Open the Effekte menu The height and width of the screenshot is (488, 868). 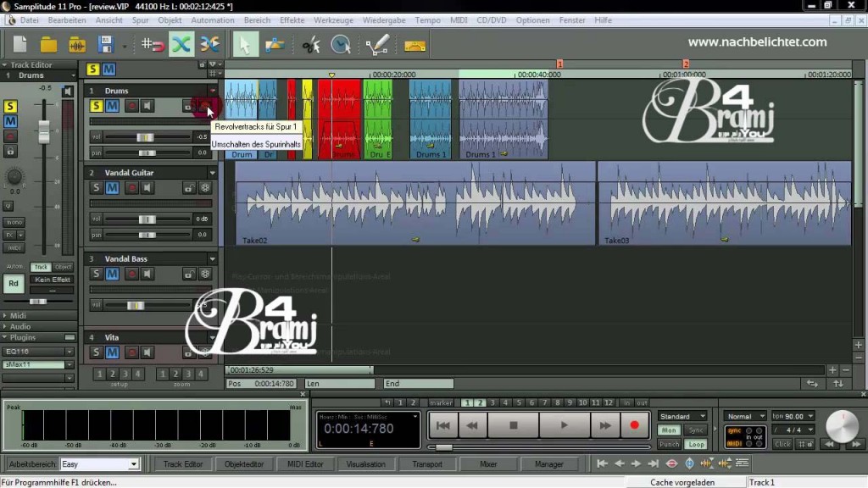tap(292, 19)
